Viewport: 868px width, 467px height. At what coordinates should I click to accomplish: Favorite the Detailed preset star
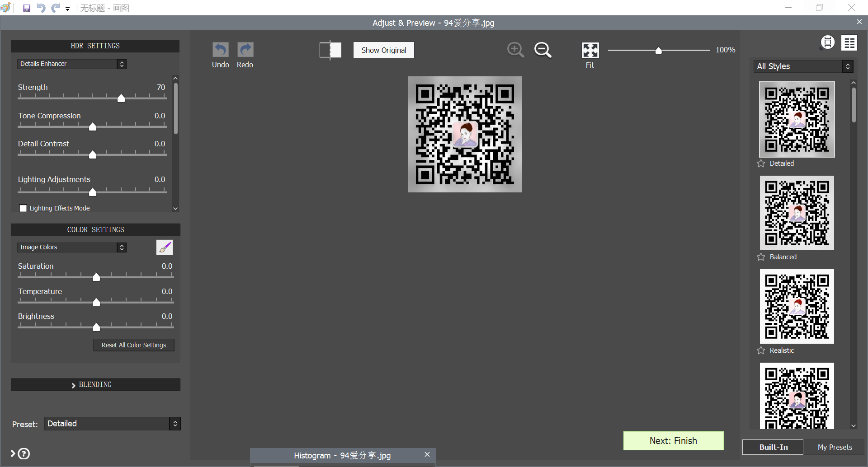pyautogui.click(x=761, y=163)
